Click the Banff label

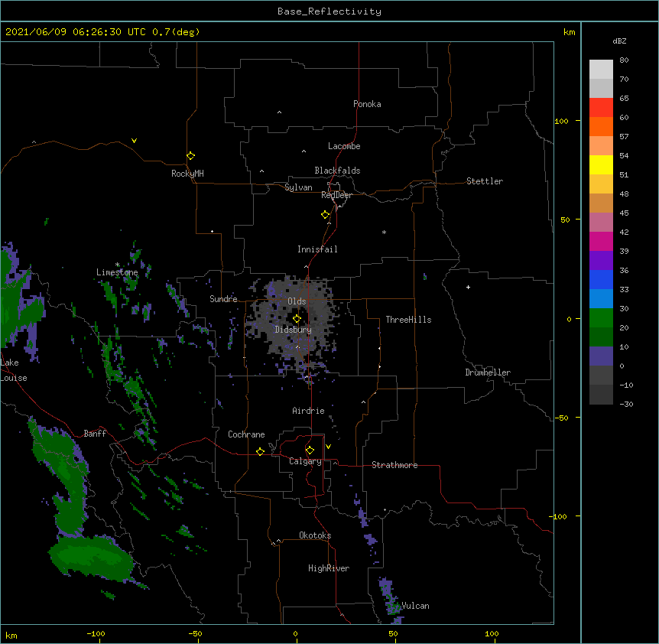coord(95,434)
